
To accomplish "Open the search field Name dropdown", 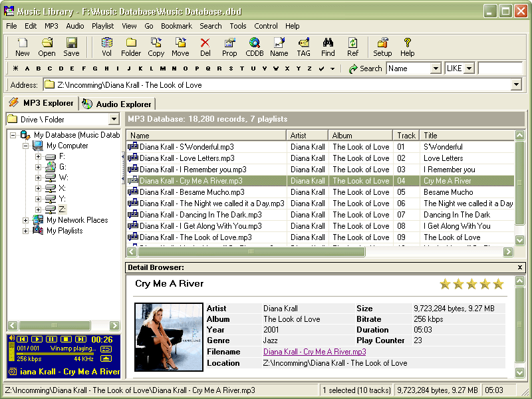I will [436, 68].
